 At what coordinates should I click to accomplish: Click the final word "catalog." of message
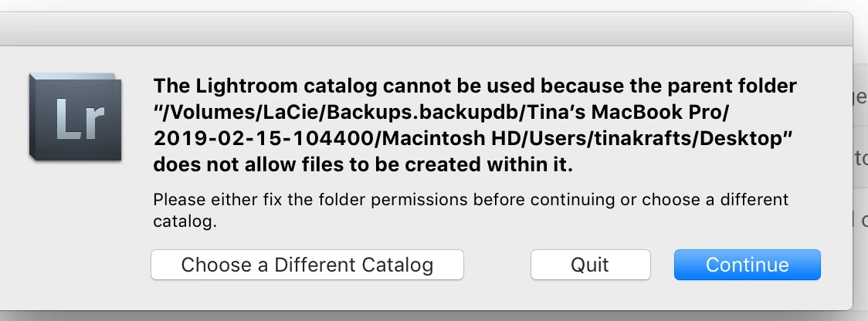point(185,222)
